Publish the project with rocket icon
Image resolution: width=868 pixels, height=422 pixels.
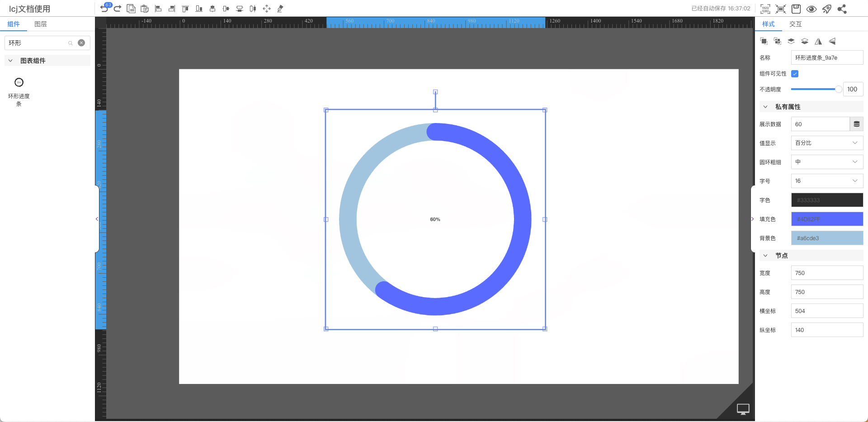click(x=827, y=9)
